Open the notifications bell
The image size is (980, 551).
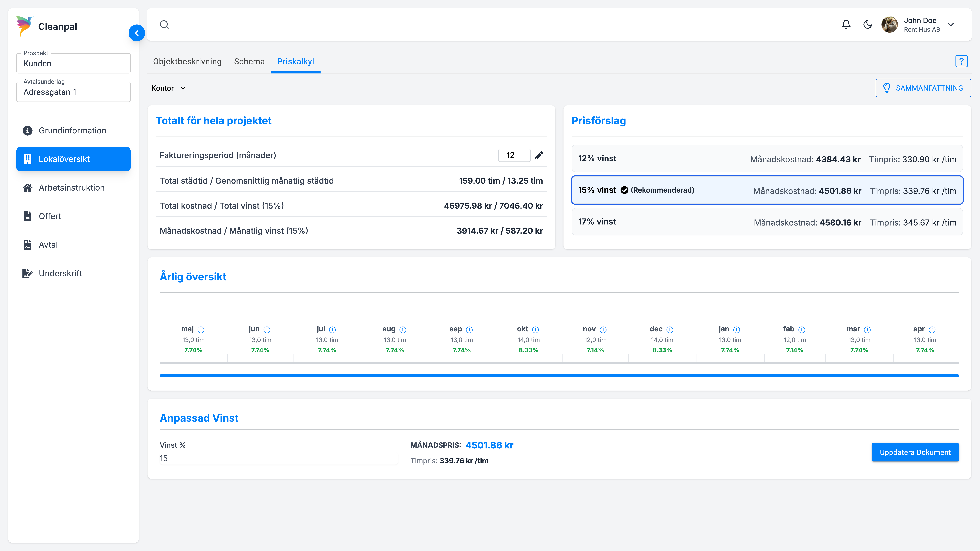click(x=846, y=25)
